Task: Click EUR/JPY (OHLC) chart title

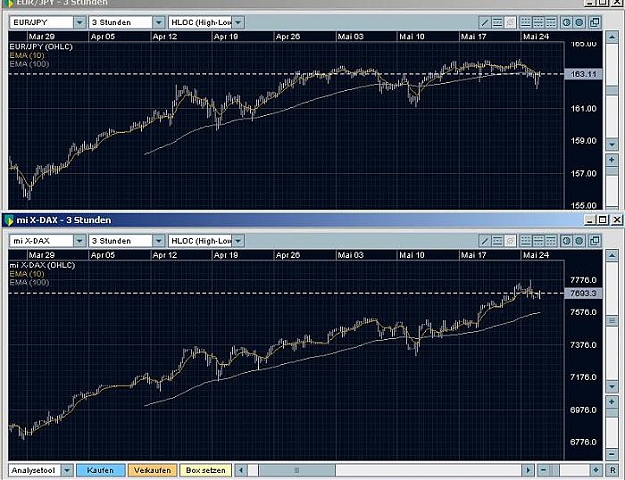Action: [x=41, y=47]
